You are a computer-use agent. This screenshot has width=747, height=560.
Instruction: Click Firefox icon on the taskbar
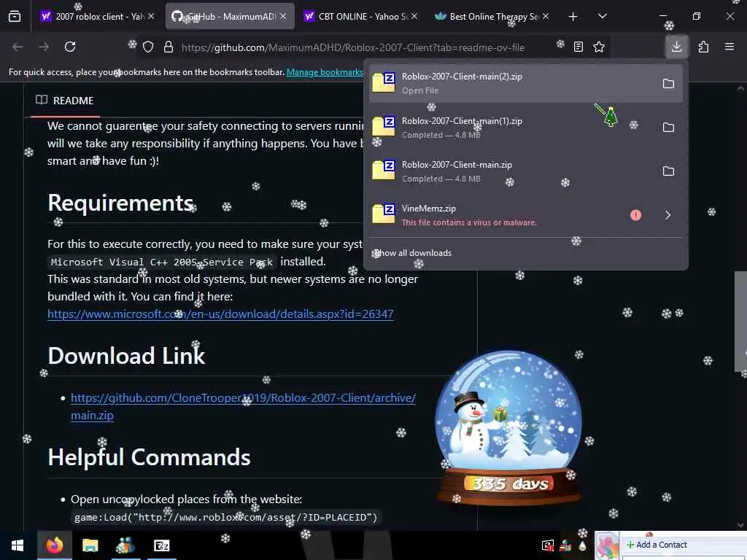tap(55, 545)
